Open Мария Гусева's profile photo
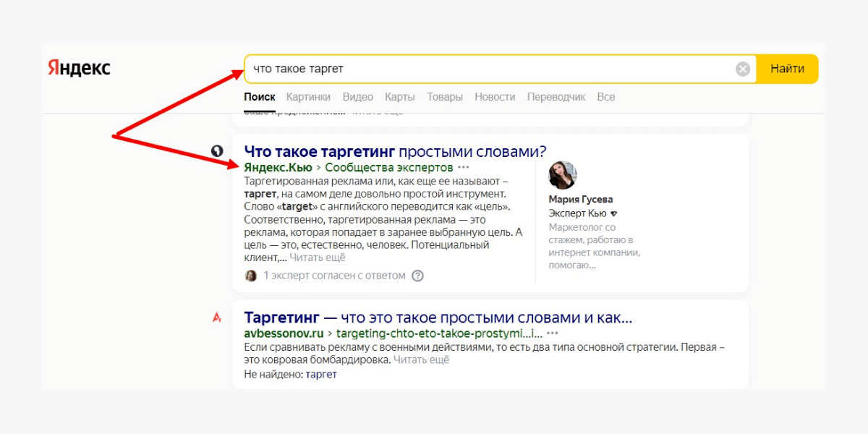 pyautogui.click(x=563, y=175)
